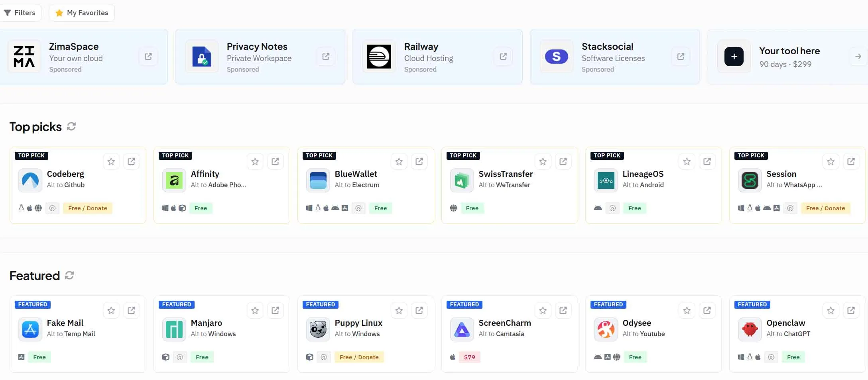
Task: Click the Free / Donate tag on Codeberg
Action: pos(88,208)
